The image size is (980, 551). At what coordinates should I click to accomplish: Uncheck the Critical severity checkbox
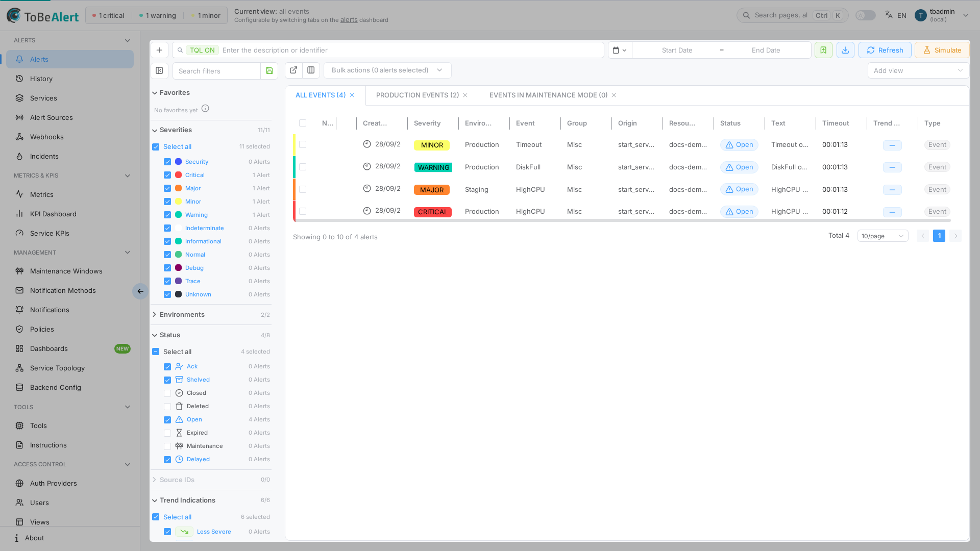coord(167,175)
